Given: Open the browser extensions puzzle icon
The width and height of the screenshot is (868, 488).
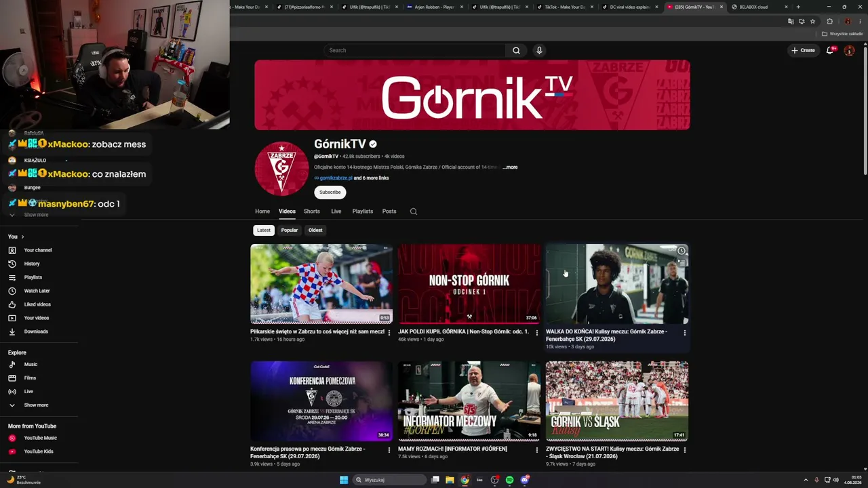Looking at the screenshot, I should (829, 21).
